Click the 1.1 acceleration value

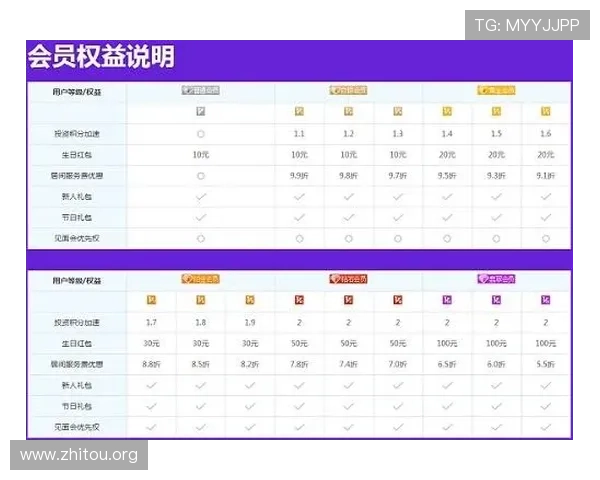pyautogui.click(x=299, y=134)
